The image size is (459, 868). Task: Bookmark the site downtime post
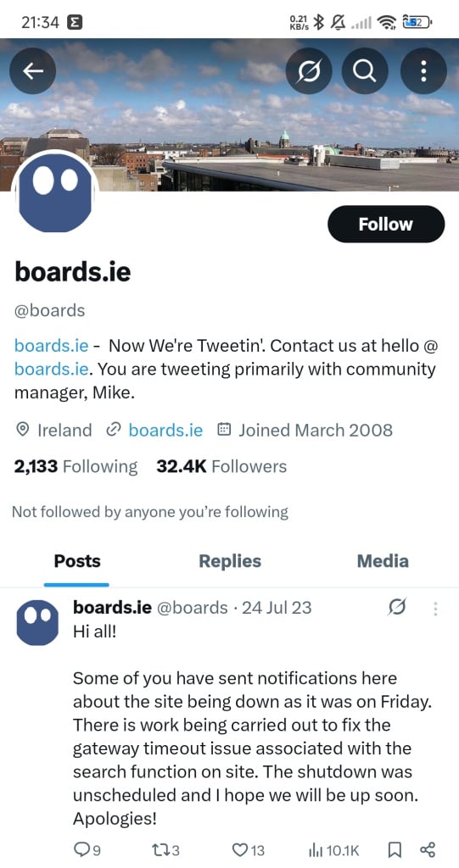point(395,849)
